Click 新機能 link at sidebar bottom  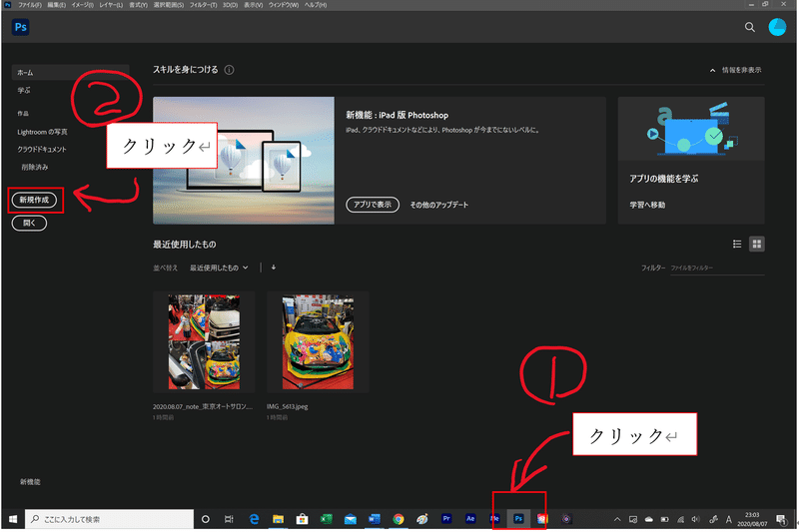click(x=30, y=482)
